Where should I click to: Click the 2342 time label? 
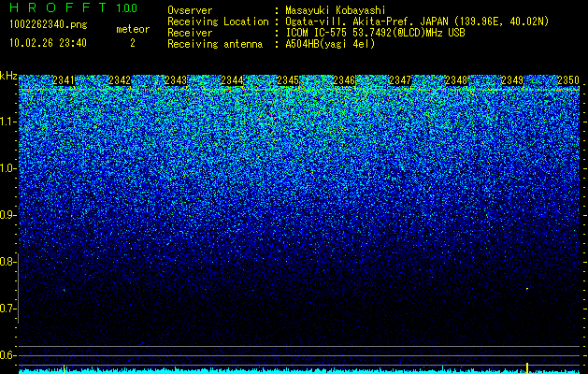120,80
